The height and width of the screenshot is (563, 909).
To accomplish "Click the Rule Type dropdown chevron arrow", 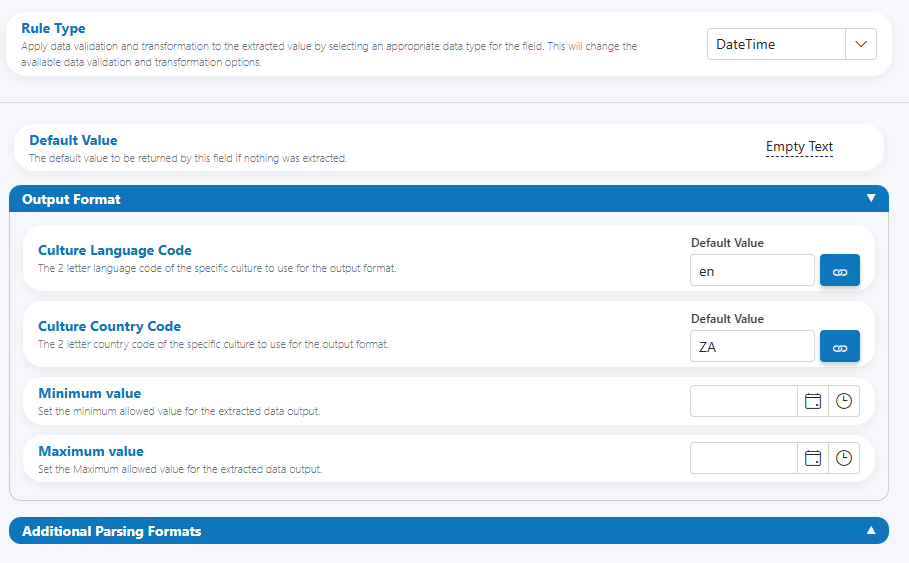I will click(861, 44).
